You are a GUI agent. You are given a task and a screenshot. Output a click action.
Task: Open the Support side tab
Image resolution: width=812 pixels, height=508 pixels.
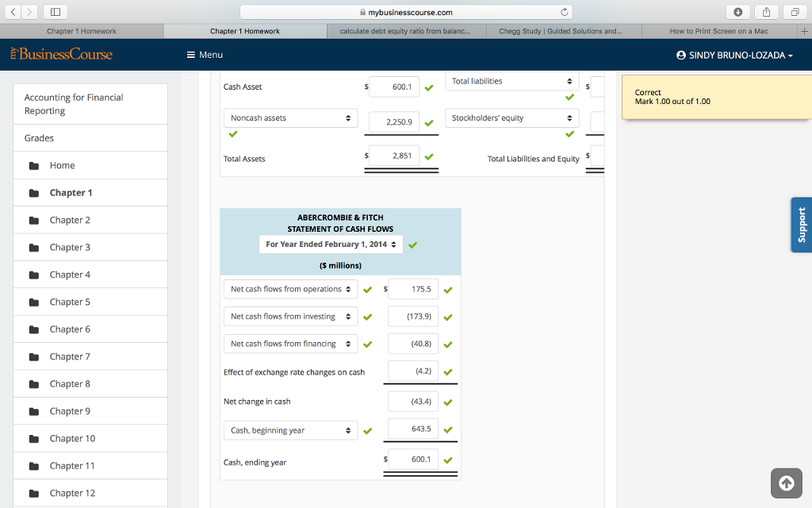801,225
